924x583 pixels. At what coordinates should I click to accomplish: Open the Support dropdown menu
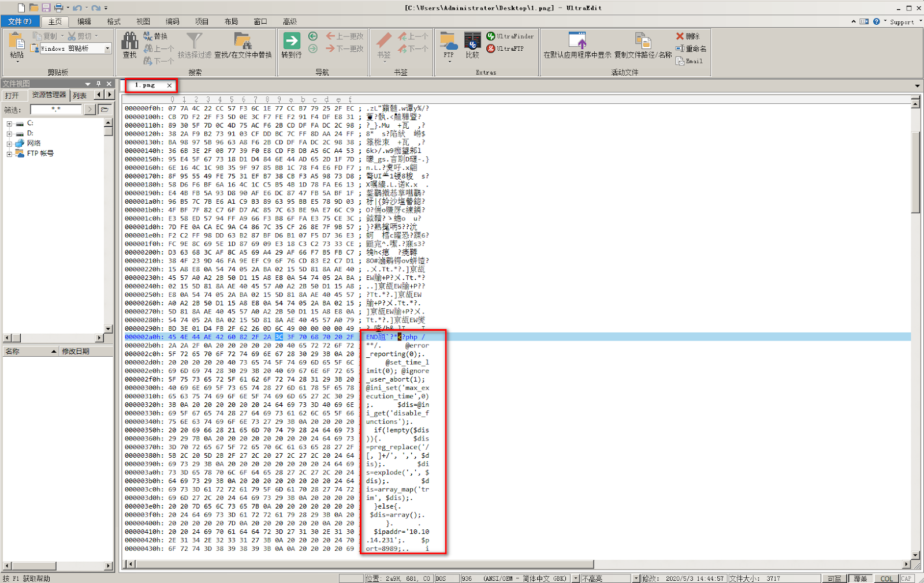tap(905, 22)
